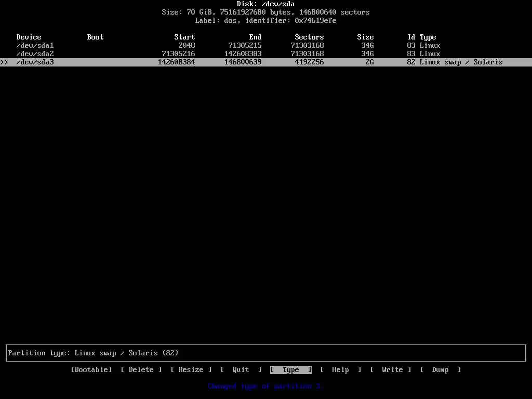This screenshot has height=399, width=532.
Task: Open the Help menu option
Action: click(341, 369)
